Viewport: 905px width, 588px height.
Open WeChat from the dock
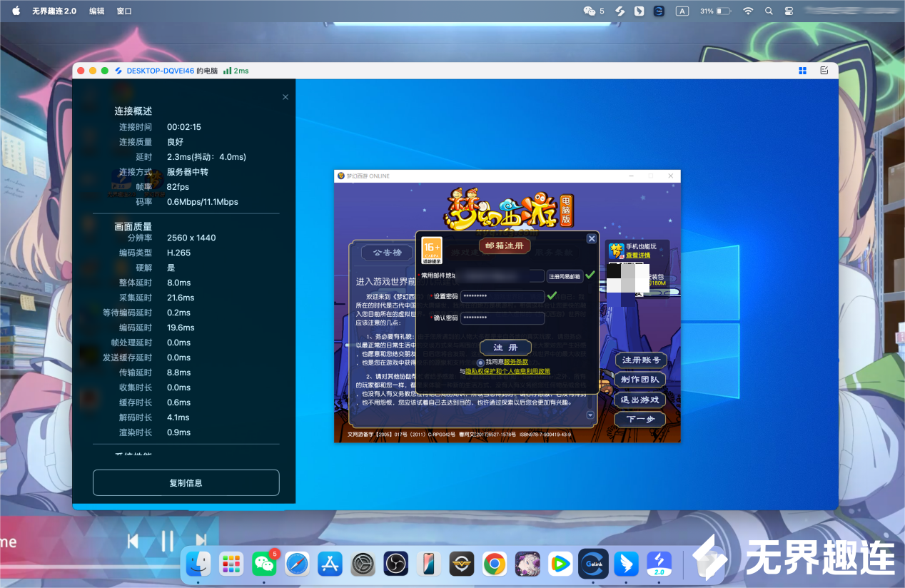click(264, 564)
